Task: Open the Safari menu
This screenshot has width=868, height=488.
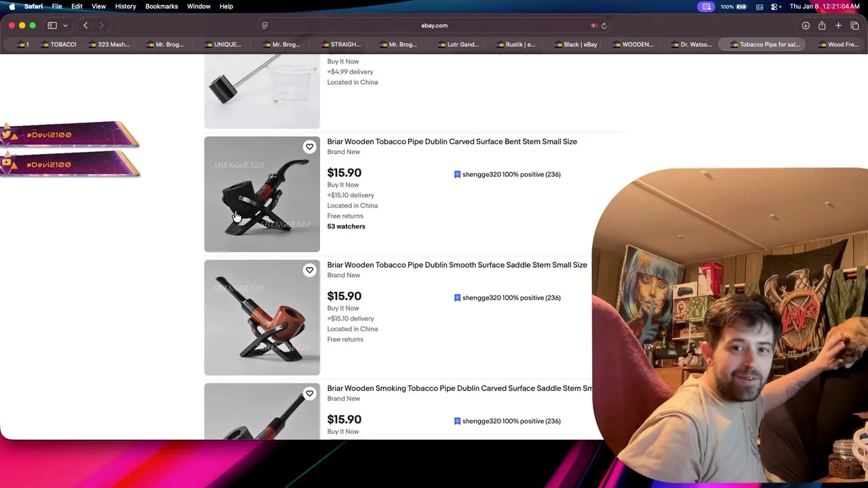Action: tap(33, 6)
